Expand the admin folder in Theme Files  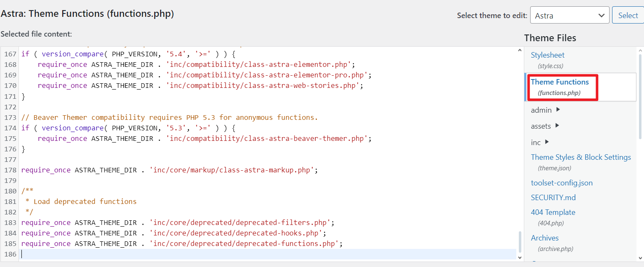coord(541,110)
